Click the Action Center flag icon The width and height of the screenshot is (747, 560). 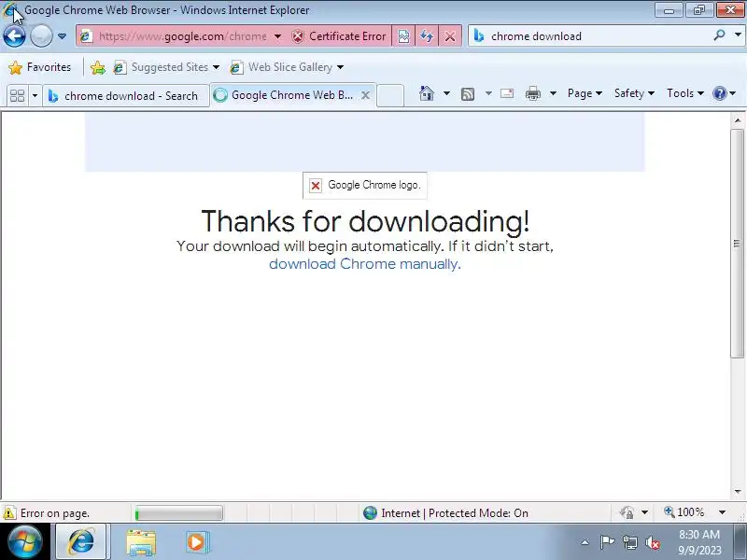coord(607,542)
